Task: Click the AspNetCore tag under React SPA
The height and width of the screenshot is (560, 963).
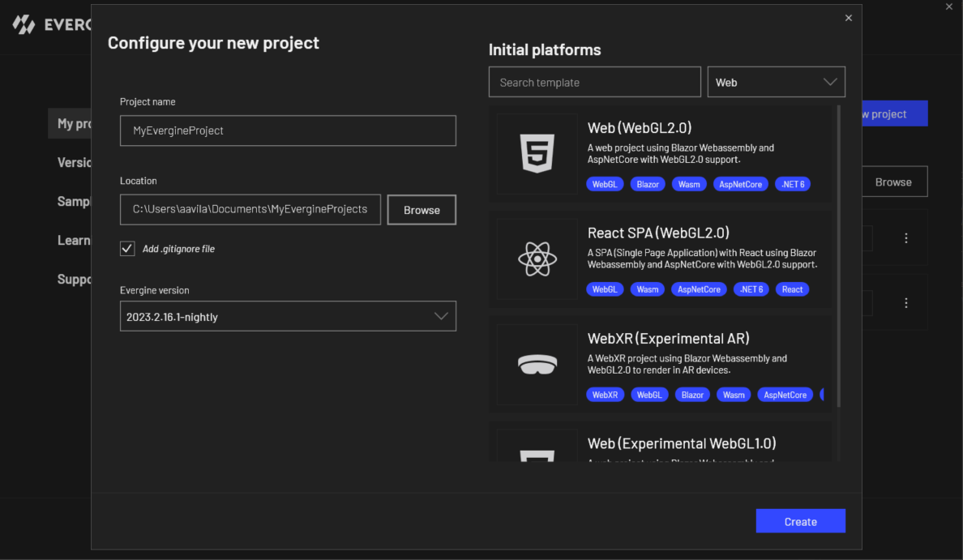Action: tap(699, 289)
